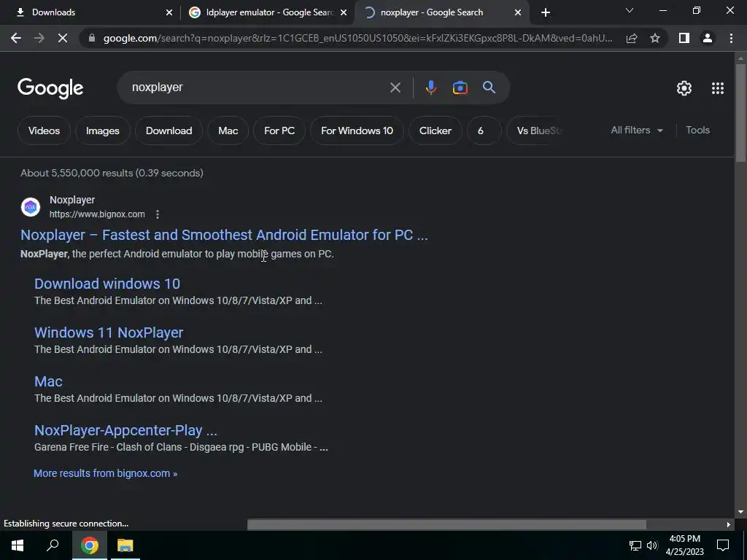Select the Mac filter chip
The image size is (747, 560).
228,131
